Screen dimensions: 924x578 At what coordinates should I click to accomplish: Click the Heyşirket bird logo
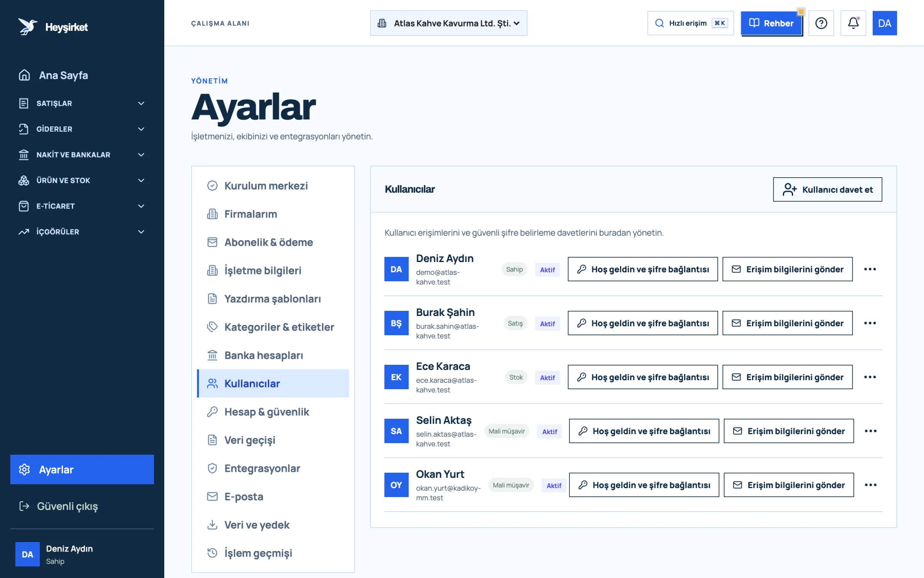coord(28,27)
